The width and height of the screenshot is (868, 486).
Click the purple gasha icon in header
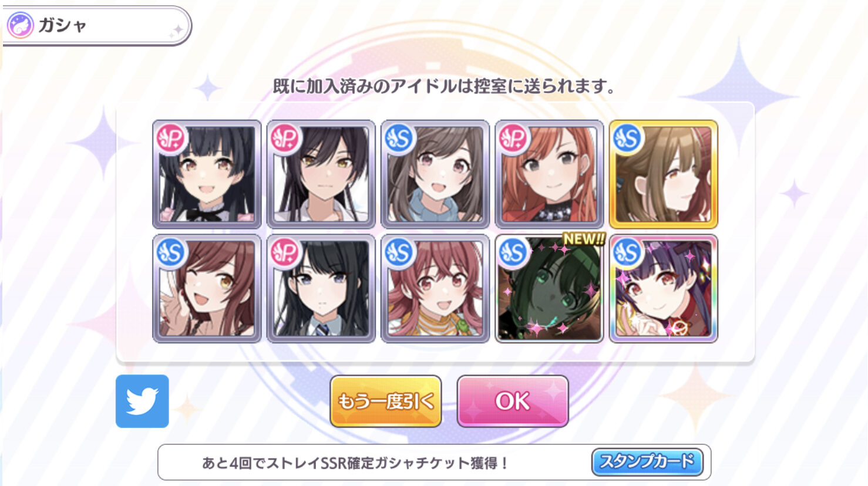click(x=20, y=26)
